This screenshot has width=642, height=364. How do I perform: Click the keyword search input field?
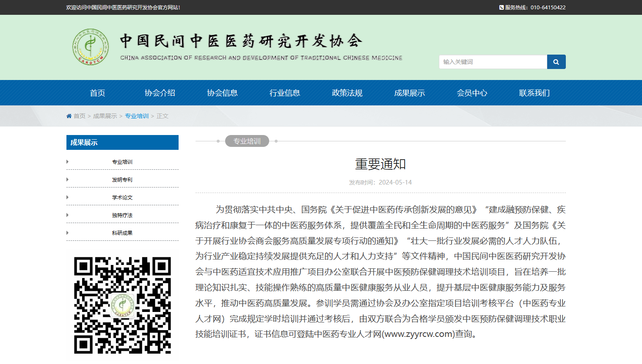pos(493,62)
